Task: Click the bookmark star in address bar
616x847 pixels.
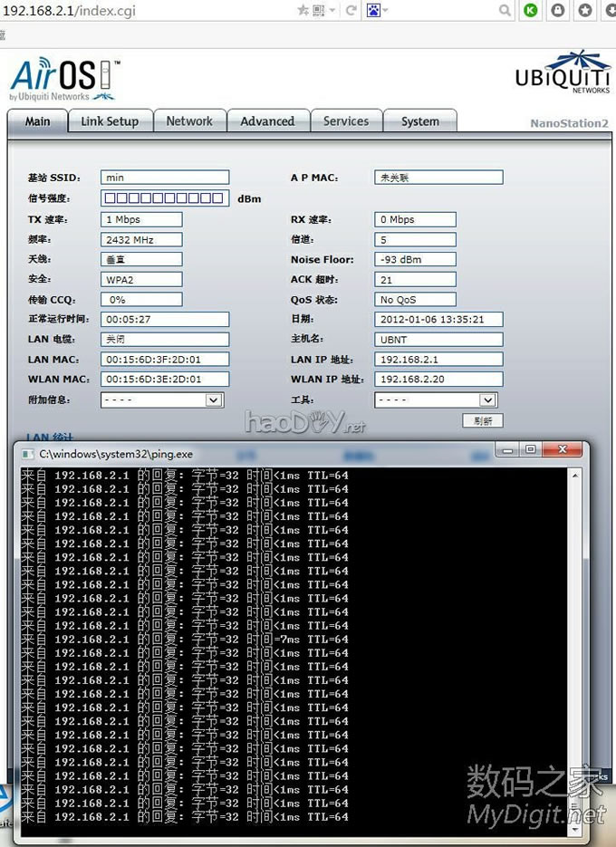Action: pos(303,10)
